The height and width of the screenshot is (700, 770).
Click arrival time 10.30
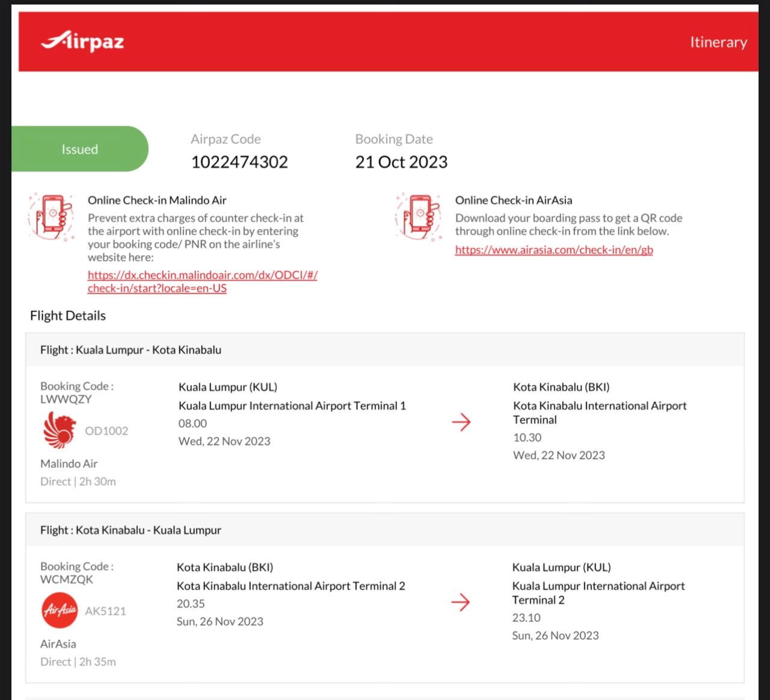coord(527,438)
